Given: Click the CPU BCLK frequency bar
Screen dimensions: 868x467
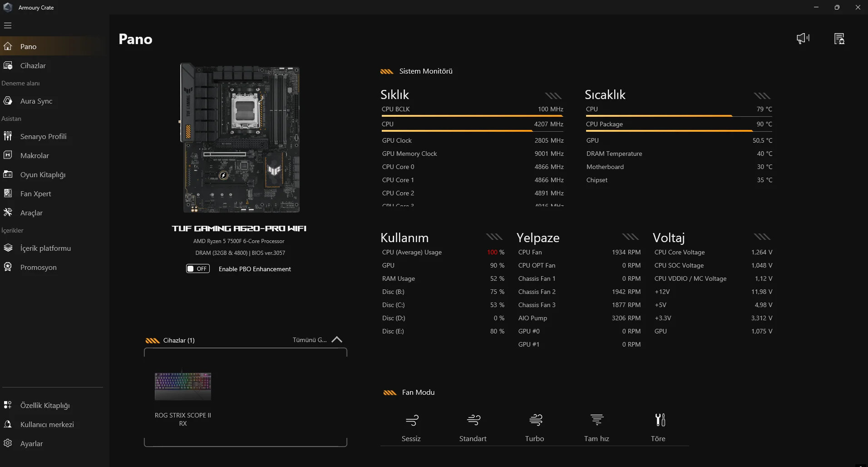Looking at the screenshot, I should coord(472,116).
